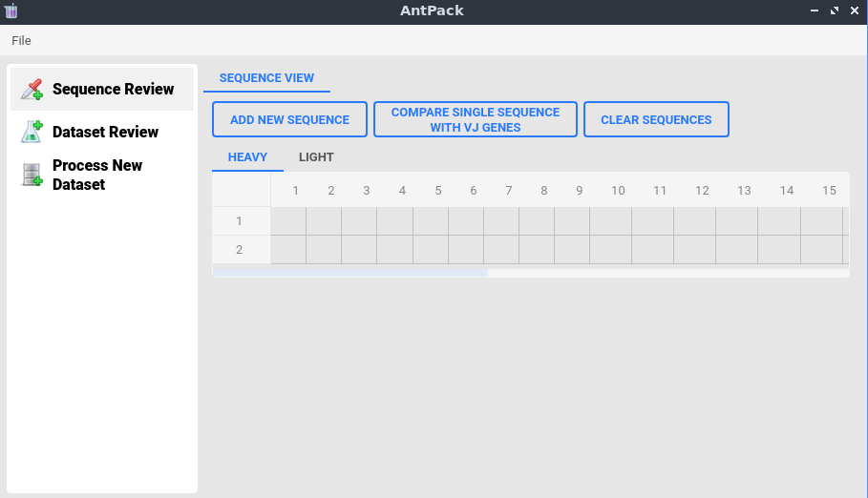Select column header 1 in the table

(288, 191)
